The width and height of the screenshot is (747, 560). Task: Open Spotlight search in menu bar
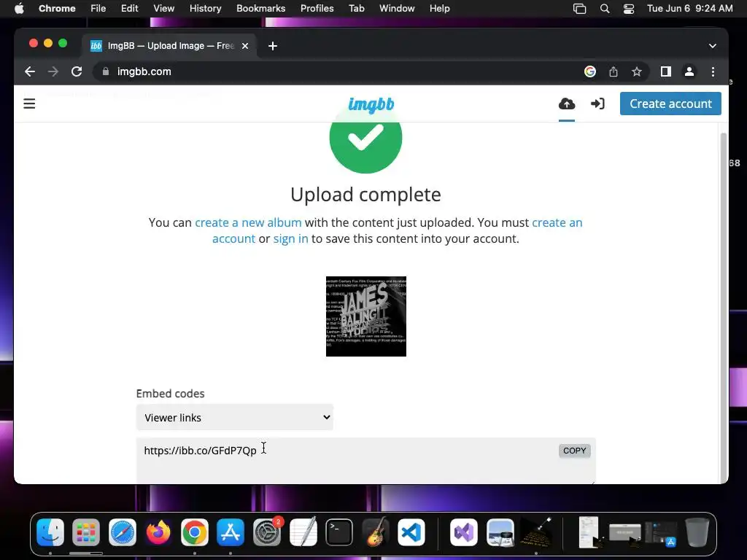click(605, 8)
